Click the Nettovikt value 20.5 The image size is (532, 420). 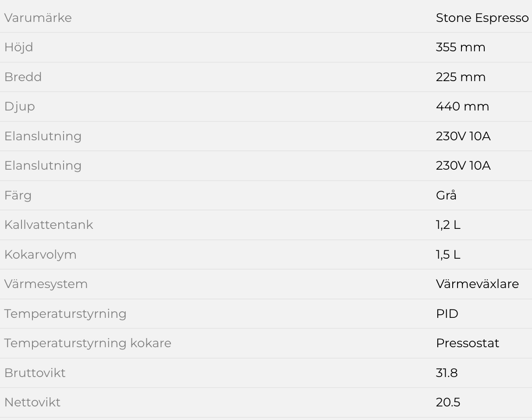(448, 402)
